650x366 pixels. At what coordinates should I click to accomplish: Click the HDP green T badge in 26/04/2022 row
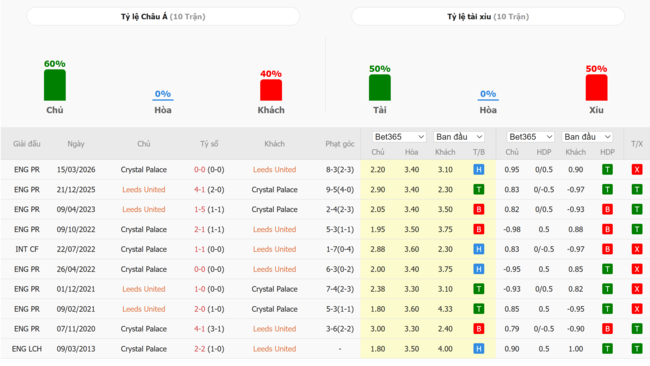607,269
